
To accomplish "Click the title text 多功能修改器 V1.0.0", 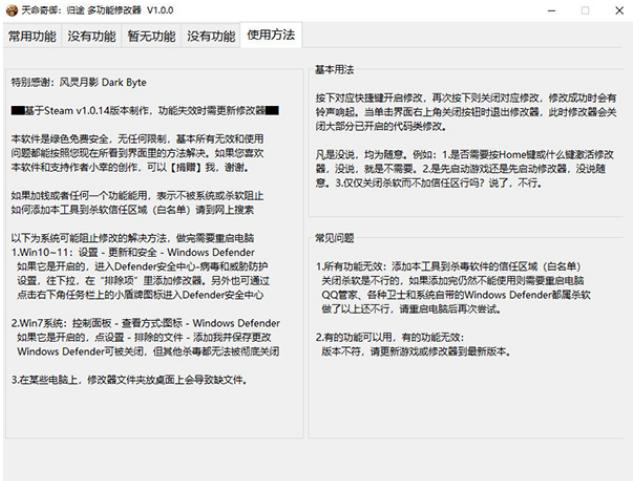I will click(130, 10).
